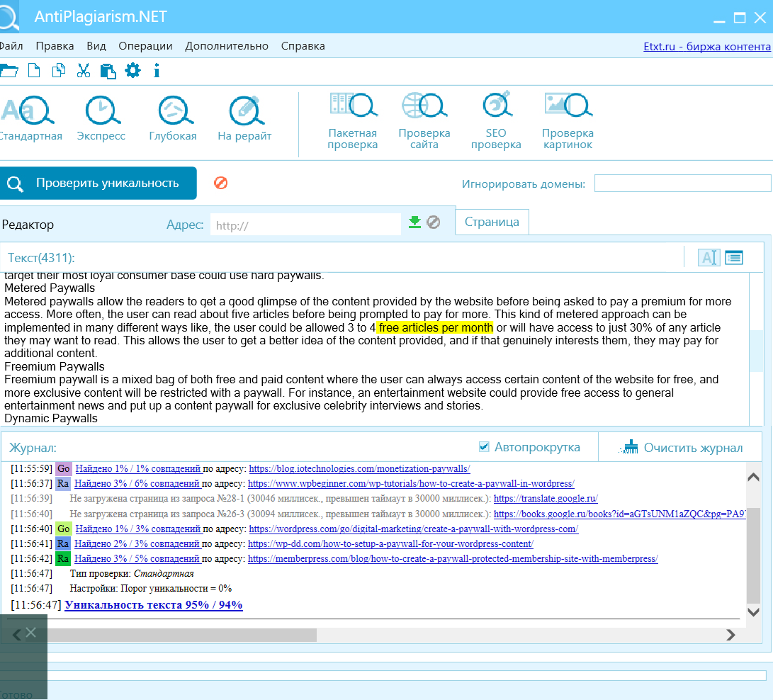Open the translate.google.ru link
This screenshot has width=773, height=700.
[x=546, y=498]
